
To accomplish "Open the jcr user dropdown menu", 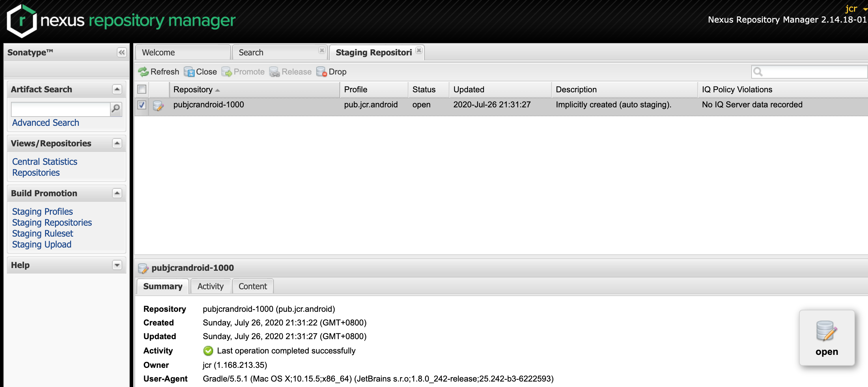I will tap(857, 9).
